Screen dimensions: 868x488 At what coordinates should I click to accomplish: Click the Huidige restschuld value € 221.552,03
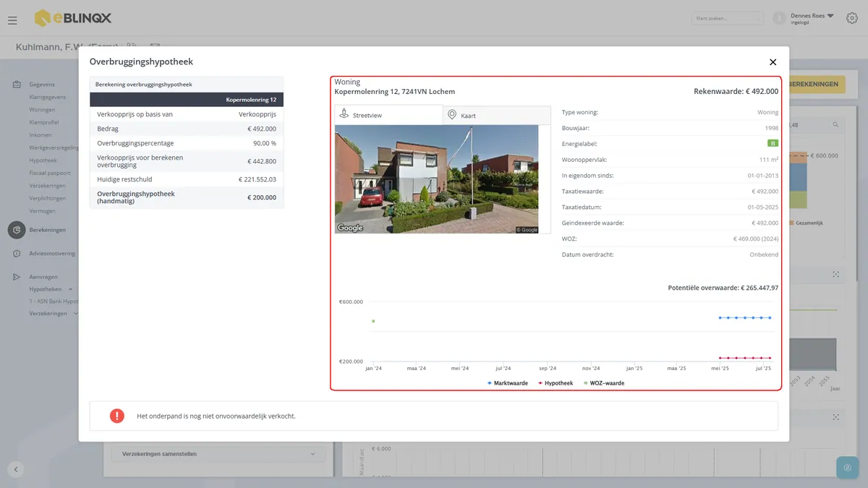point(258,179)
